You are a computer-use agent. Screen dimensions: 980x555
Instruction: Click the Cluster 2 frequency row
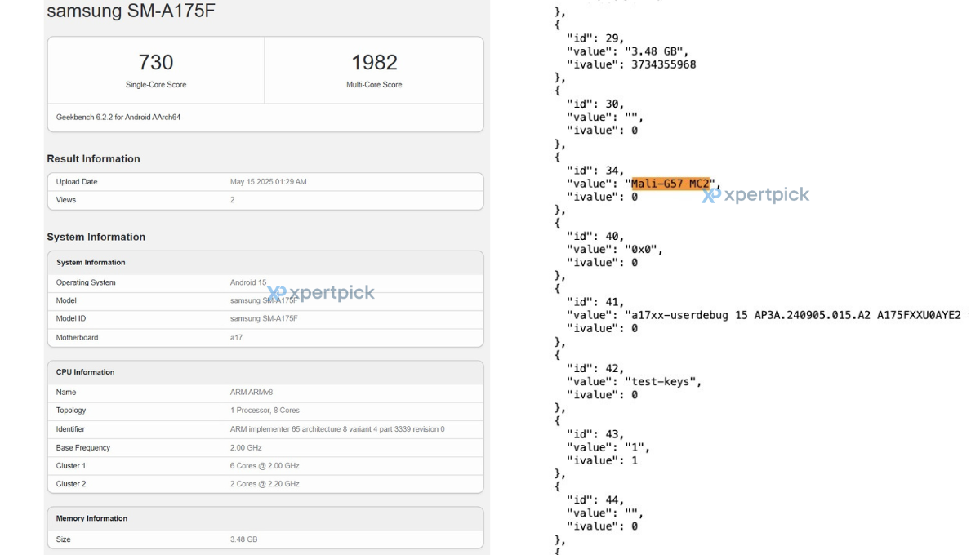[265, 484]
